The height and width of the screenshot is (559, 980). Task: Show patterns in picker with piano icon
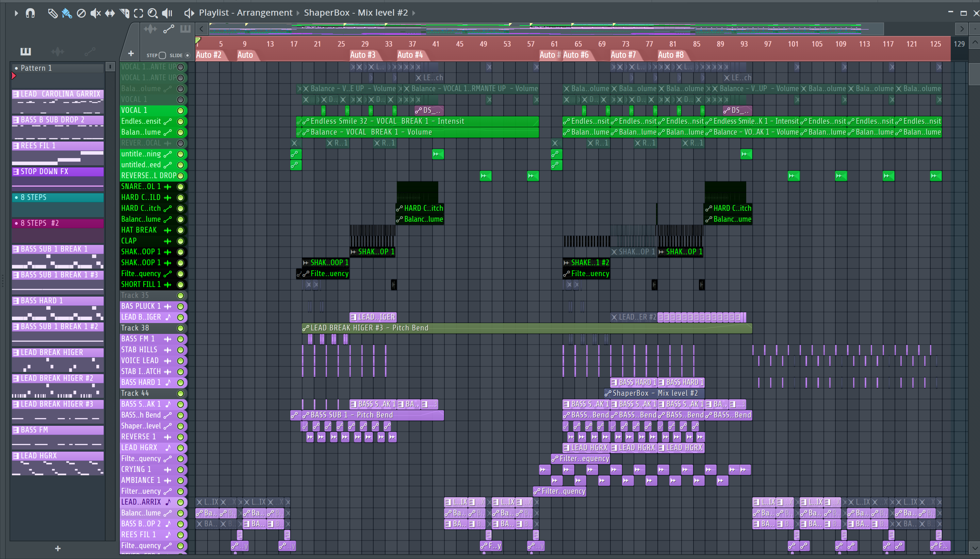26,51
